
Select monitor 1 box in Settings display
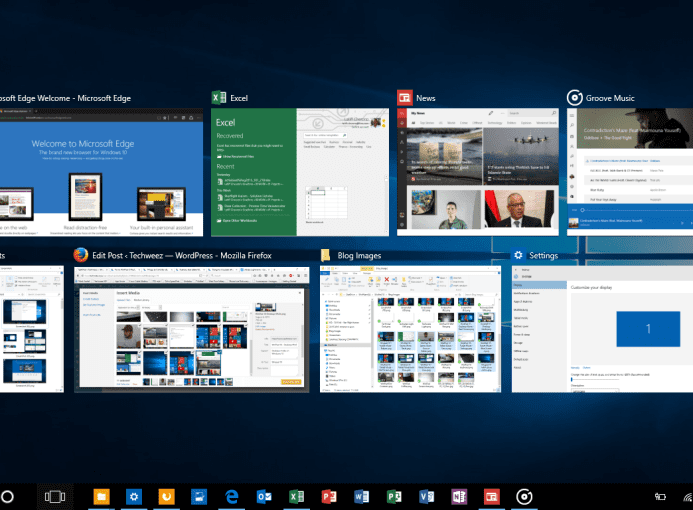pyautogui.click(x=648, y=329)
